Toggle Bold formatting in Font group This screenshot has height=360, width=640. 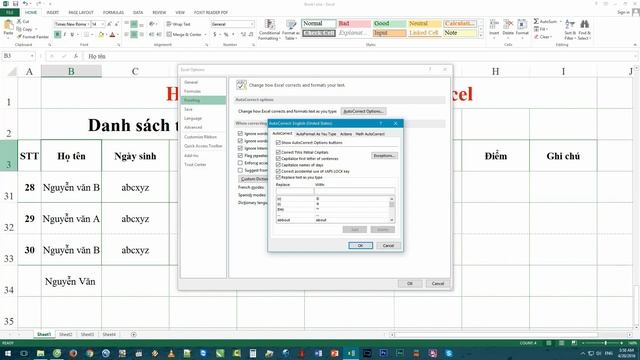tap(58, 35)
